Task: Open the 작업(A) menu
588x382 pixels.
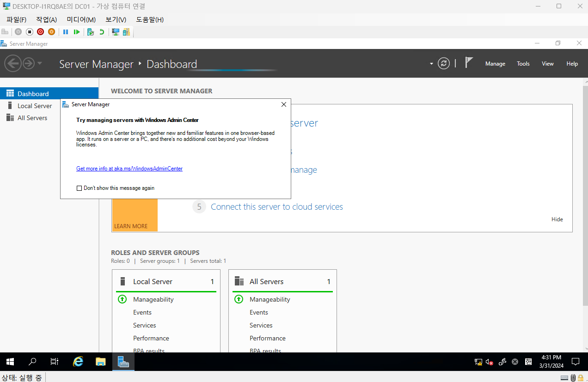Action: pyautogui.click(x=46, y=19)
